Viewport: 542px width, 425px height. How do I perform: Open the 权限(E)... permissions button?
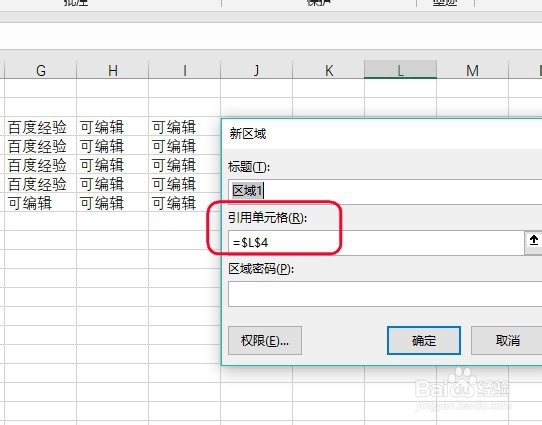coord(265,341)
